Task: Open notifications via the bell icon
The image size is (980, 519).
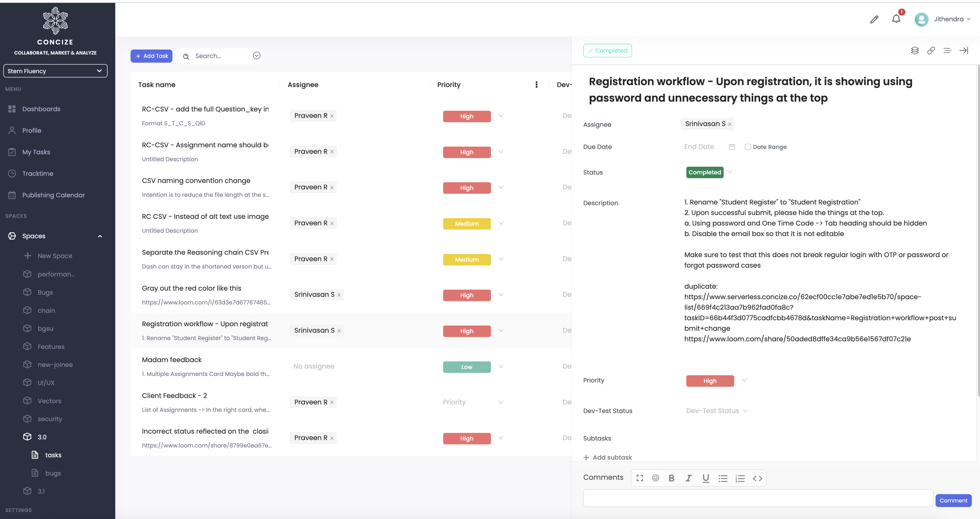Action: click(x=896, y=19)
